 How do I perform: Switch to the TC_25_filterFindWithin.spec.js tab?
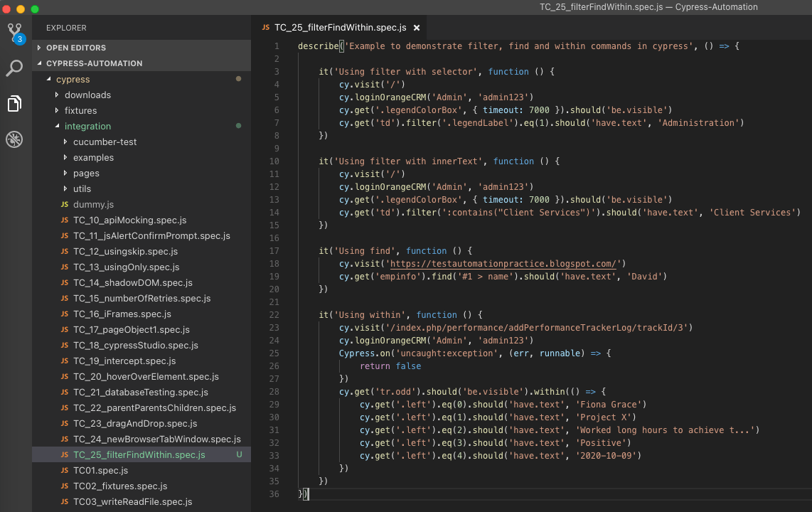340,28
